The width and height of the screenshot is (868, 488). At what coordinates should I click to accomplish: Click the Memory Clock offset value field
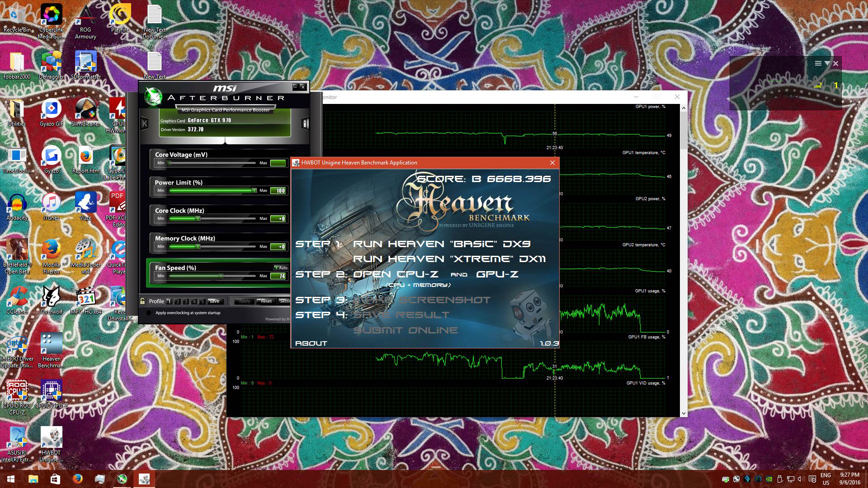coord(278,247)
